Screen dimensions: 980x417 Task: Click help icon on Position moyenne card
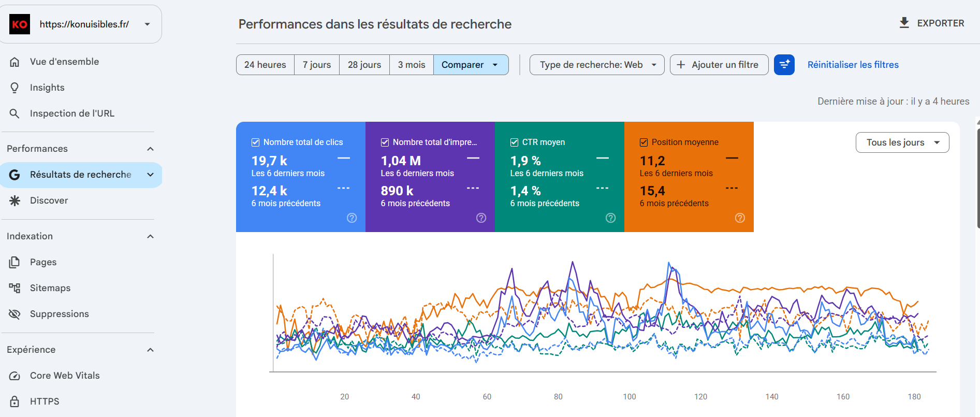pos(740,218)
